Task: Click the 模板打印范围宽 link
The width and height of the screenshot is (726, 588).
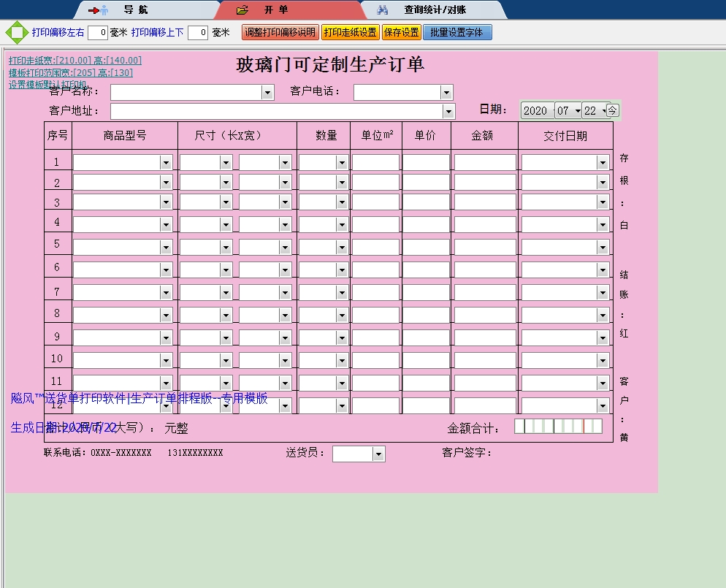Action: click(x=71, y=72)
